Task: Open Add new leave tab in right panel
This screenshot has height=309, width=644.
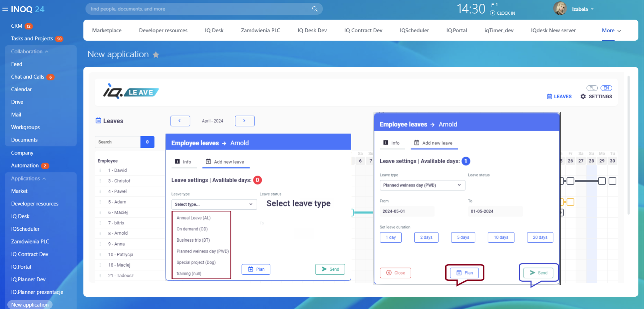Action: pos(434,143)
